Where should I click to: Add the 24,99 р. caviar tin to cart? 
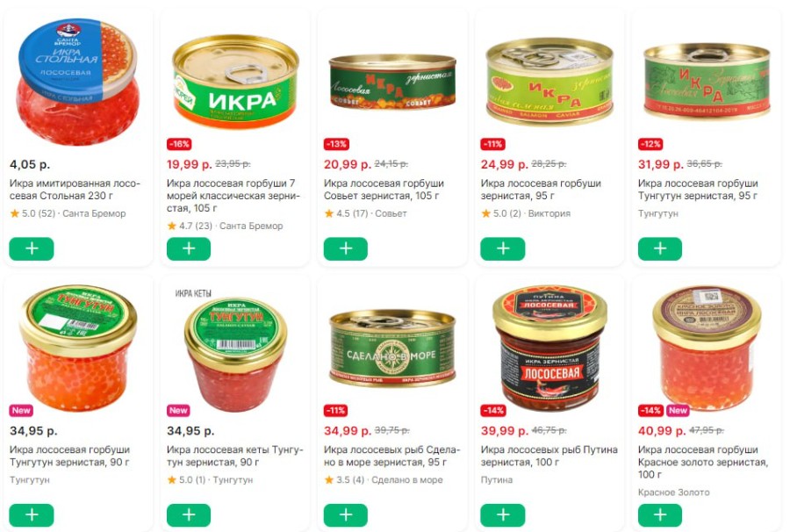click(x=503, y=248)
